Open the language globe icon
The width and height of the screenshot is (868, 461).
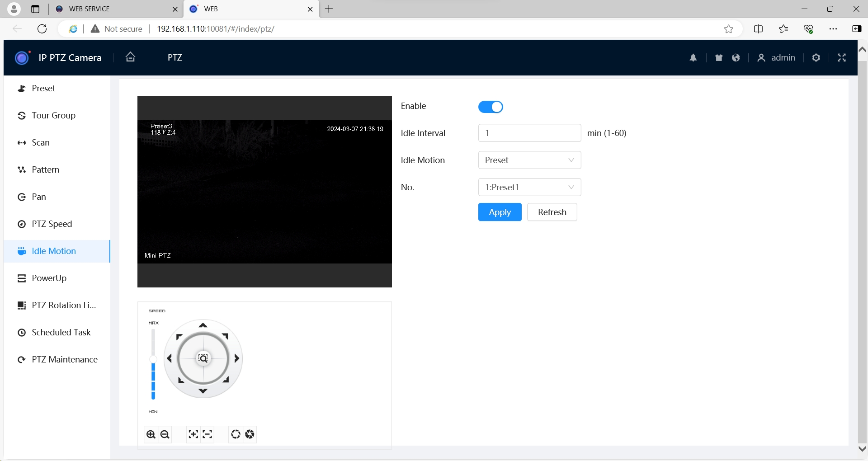[736, 58]
